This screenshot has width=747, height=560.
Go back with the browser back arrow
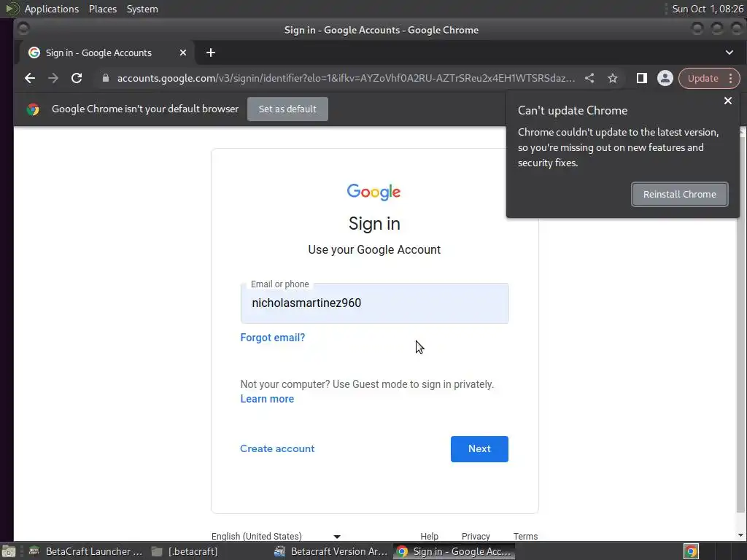click(x=30, y=78)
